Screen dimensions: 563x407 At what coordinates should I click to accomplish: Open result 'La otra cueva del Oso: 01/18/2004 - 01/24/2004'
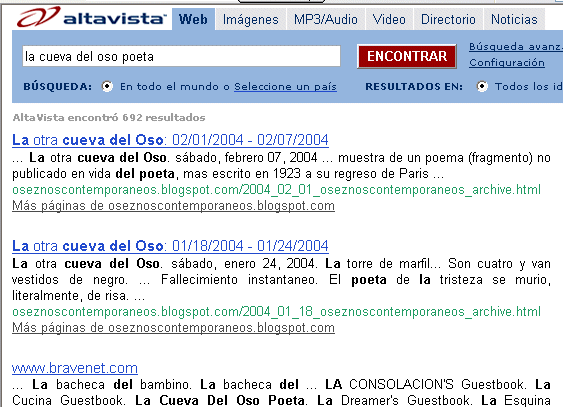[170, 246]
